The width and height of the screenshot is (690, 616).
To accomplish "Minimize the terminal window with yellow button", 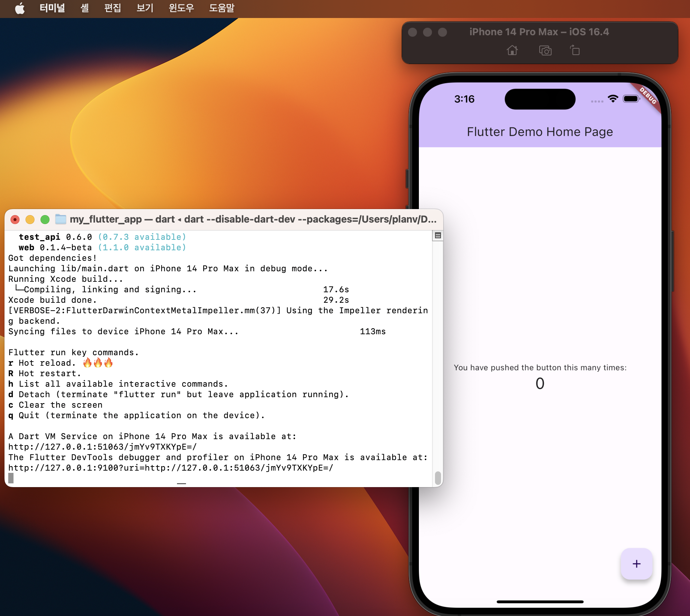I will point(30,220).
